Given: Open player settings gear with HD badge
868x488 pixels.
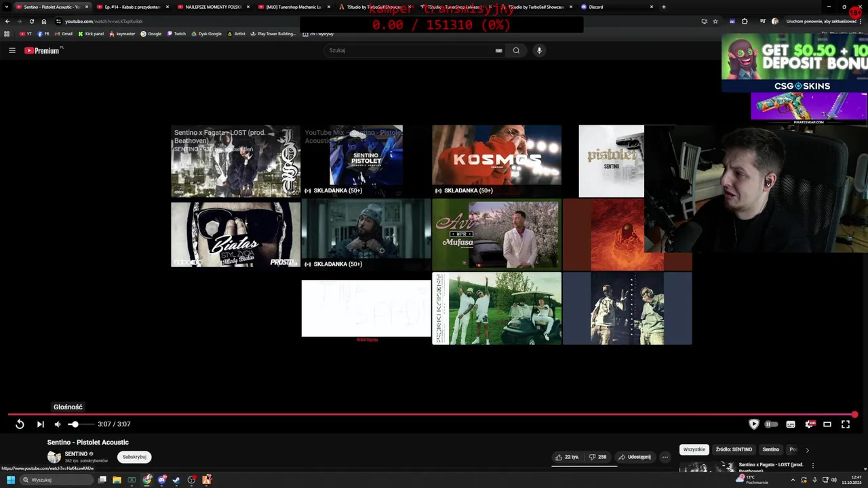Looking at the screenshot, I should 809,424.
